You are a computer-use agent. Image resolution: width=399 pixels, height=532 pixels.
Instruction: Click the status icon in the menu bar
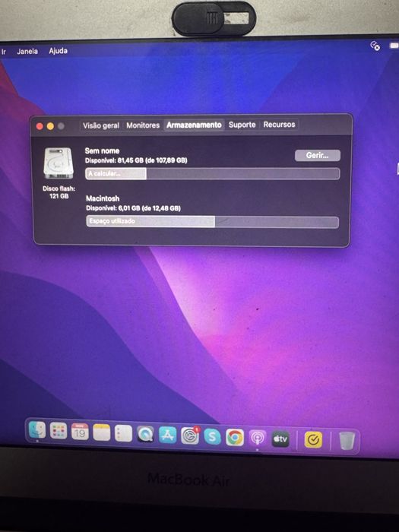[375, 46]
